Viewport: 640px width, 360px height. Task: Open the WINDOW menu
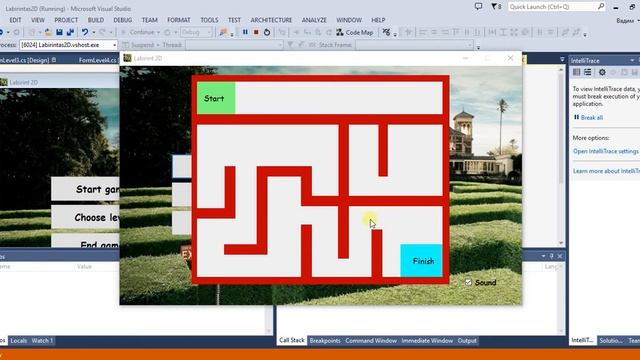point(349,20)
